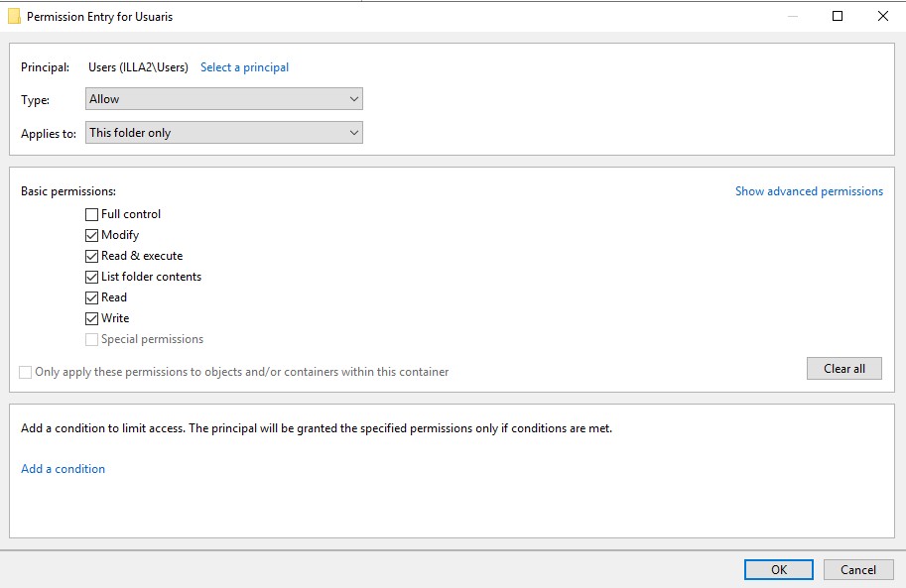Screen dimensions: 906x588
Task: Confirm the permissions with OK
Action: pos(779,569)
